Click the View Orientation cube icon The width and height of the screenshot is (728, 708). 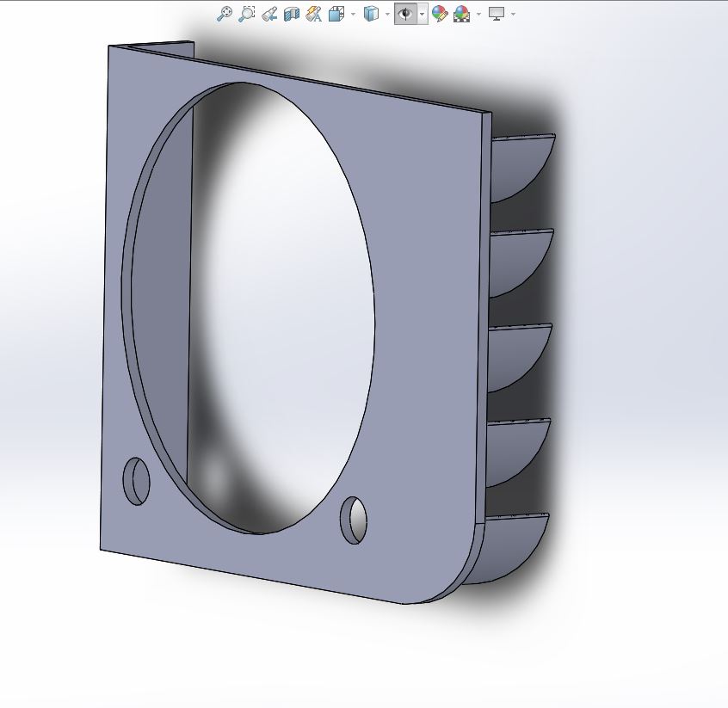(x=336, y=14)
